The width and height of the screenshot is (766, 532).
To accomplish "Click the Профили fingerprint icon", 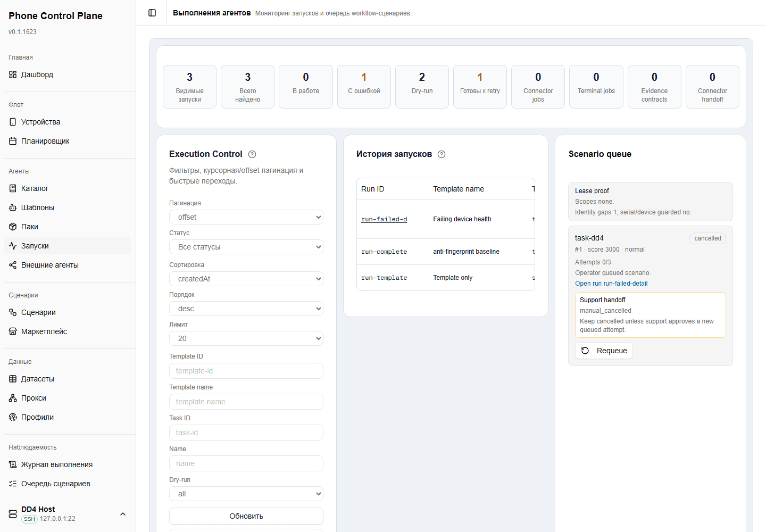I will [13, 417].
